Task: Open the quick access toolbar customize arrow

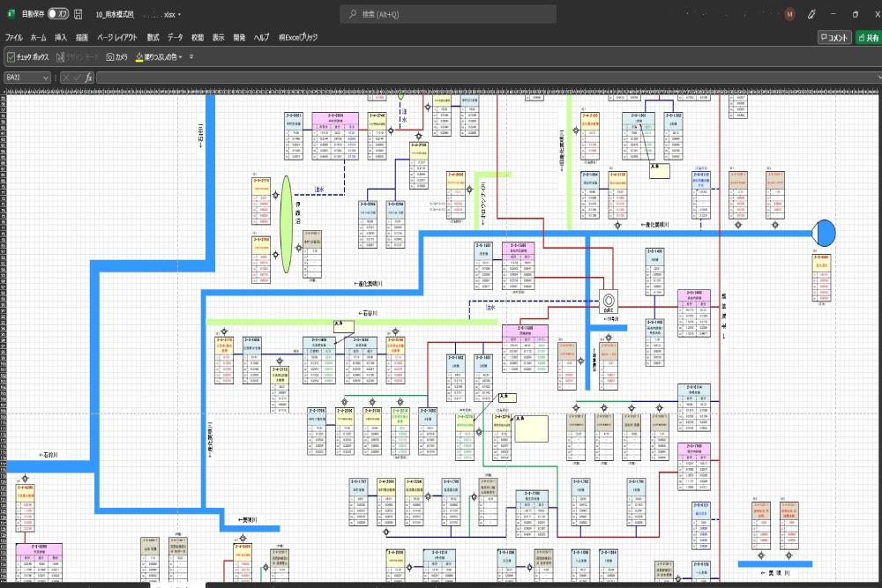Action: [191, 57]
